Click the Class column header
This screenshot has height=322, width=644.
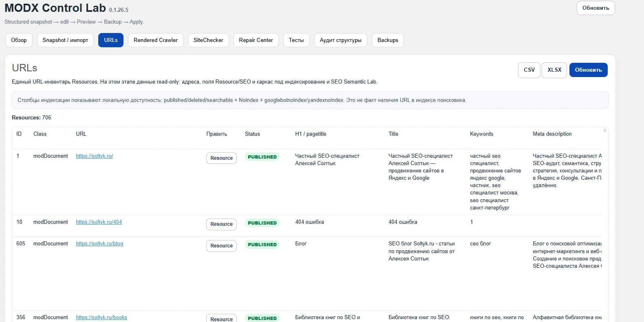[x=40, y=134]
